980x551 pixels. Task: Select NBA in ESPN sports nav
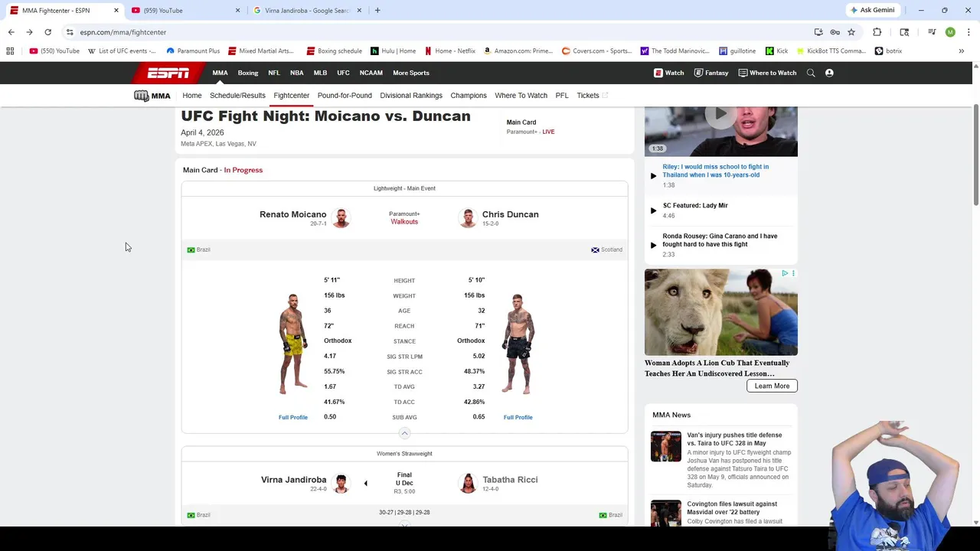pyautogui.click(x=297, y=73)
